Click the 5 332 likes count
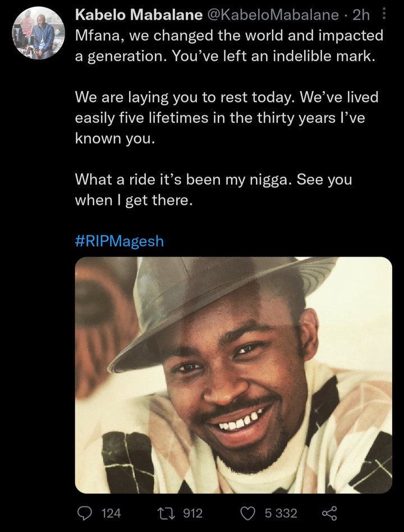 [x=281, y=513]
